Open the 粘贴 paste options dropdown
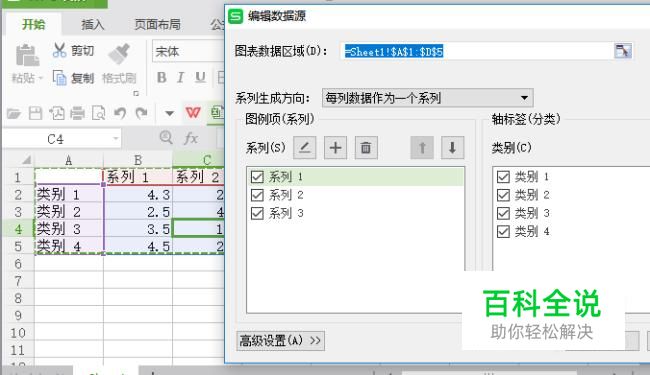Viewport: 650px width, 375px height. 40,78
